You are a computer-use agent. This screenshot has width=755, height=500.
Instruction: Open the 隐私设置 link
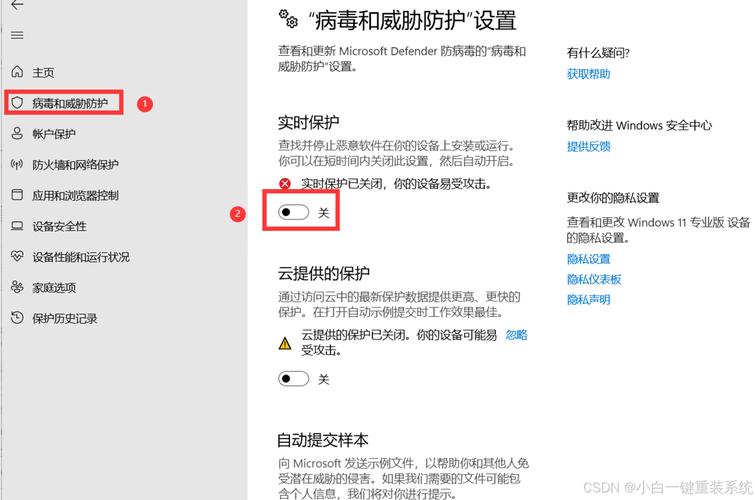588,259
